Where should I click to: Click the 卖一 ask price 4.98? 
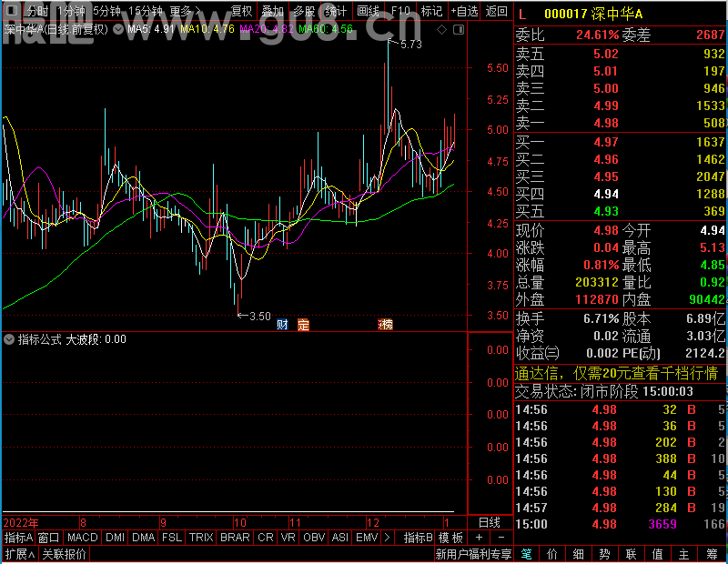[x=606, y=123]
